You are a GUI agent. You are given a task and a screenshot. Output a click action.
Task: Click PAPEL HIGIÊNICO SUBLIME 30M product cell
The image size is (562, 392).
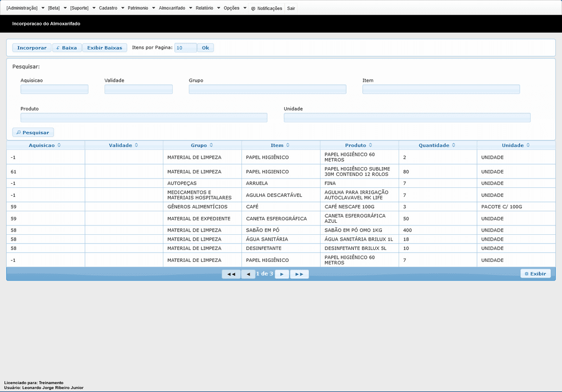click(x=360, y=171)
